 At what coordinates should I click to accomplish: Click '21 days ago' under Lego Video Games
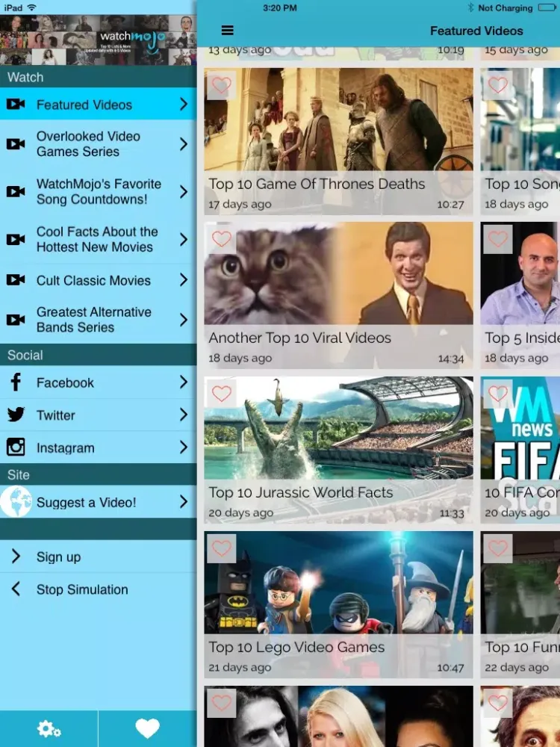(x=240, y=667)
